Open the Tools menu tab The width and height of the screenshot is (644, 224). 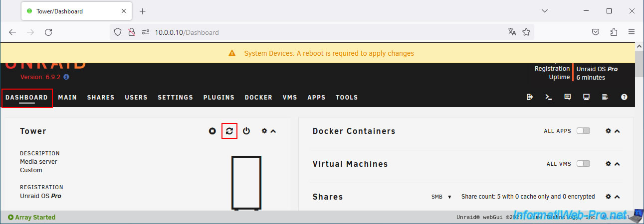[347, 98]
